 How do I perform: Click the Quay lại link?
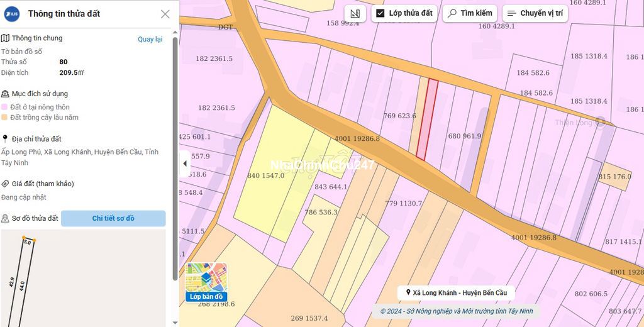(x=150, y=39)
